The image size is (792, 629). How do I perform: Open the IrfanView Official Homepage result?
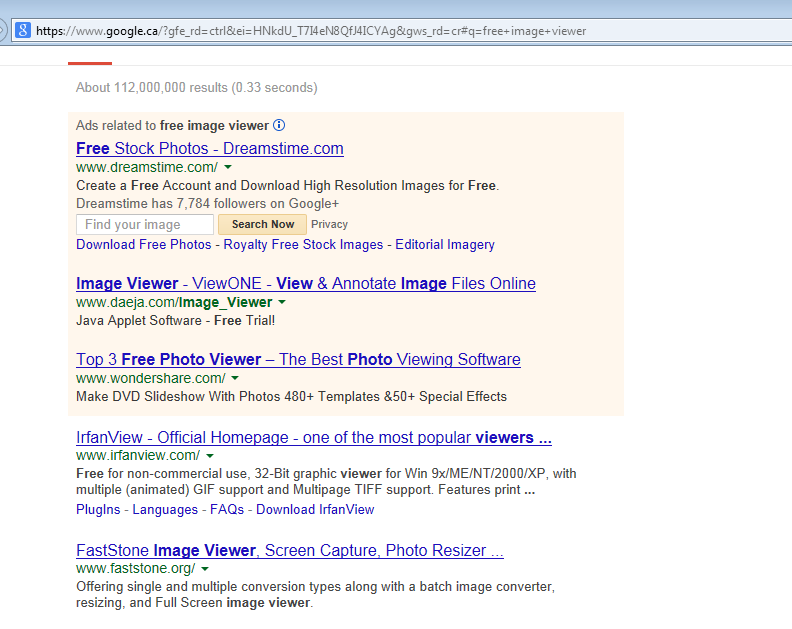(x=313, y=438)
